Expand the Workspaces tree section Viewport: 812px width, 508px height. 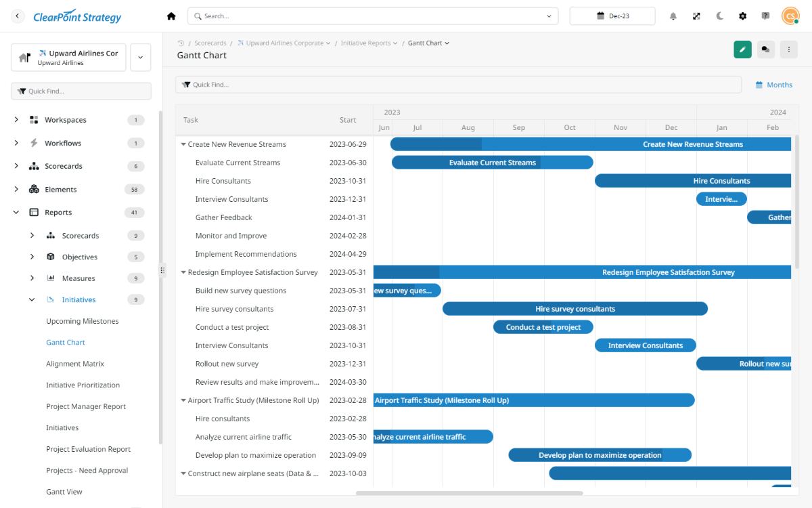point(16,120)
